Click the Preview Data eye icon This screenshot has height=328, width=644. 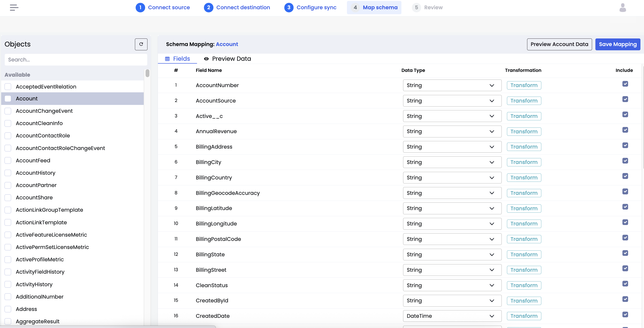(206, 59)
